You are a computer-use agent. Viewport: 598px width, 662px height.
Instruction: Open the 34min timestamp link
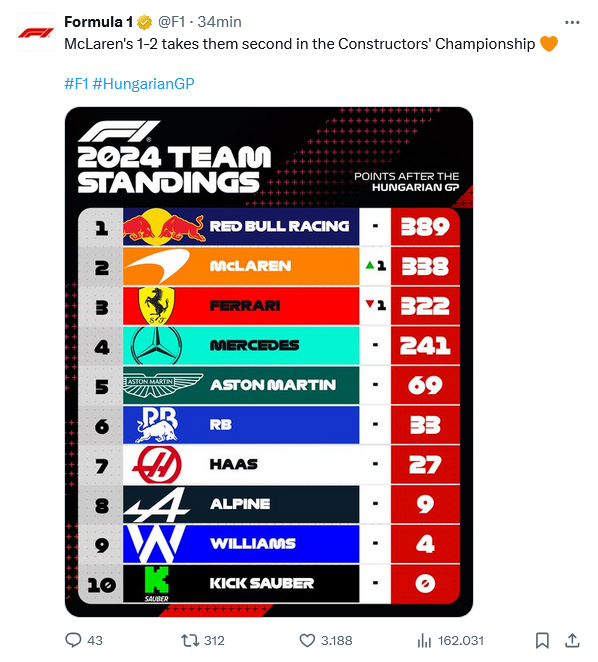point(220,22)
